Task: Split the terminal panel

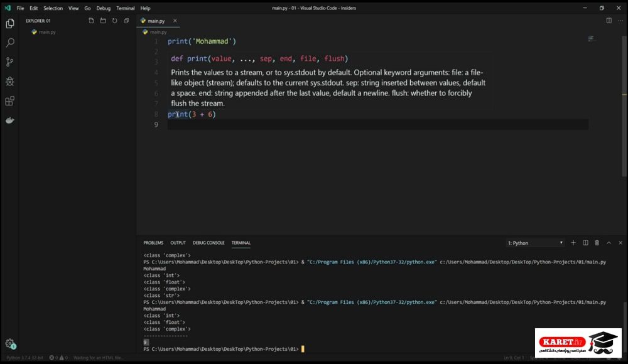Action: [x=585, y=243]
